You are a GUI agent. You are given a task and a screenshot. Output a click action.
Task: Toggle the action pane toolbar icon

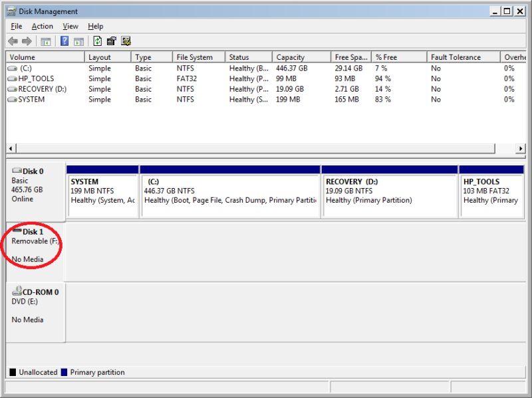pyautogui.click(x=80, y=41)
